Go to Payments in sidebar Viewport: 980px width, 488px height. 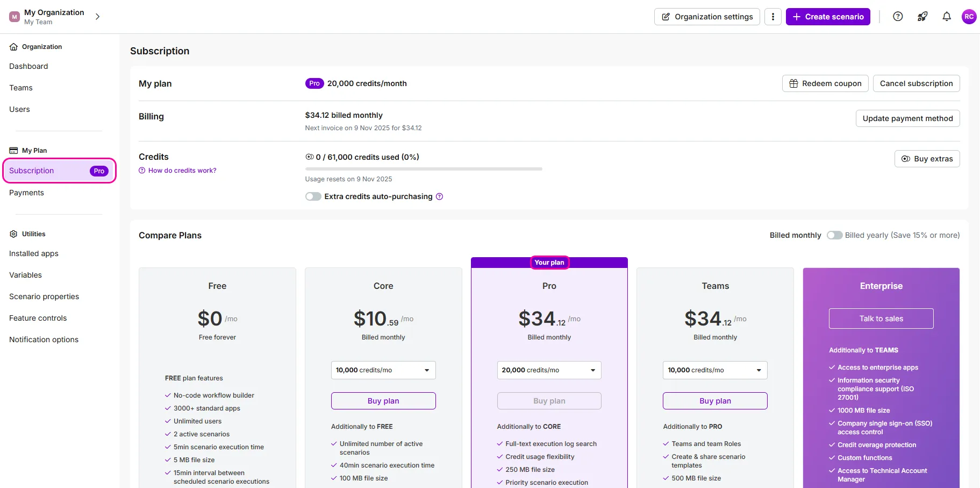(x=26, y=193)
